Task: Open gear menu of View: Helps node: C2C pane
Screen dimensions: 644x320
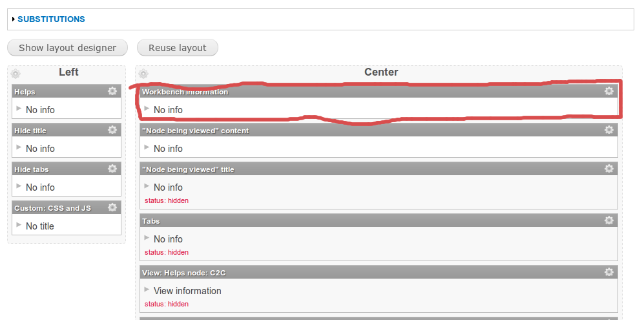Action: [608, 272]
